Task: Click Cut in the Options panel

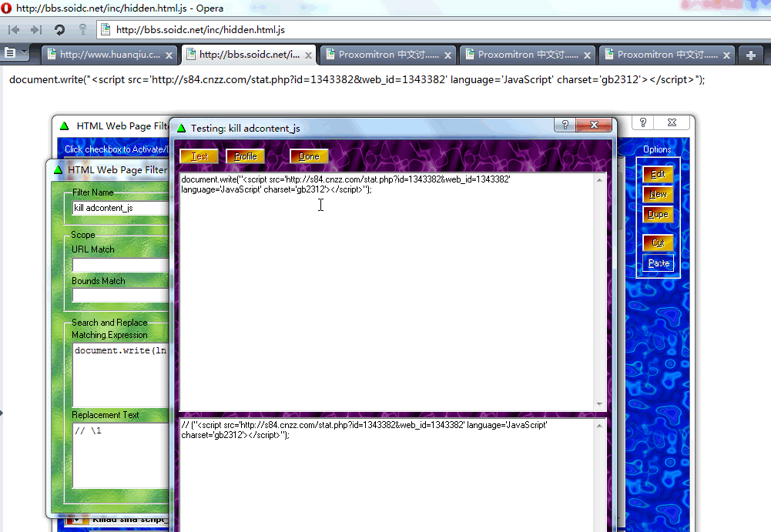Action: (658, 243)
